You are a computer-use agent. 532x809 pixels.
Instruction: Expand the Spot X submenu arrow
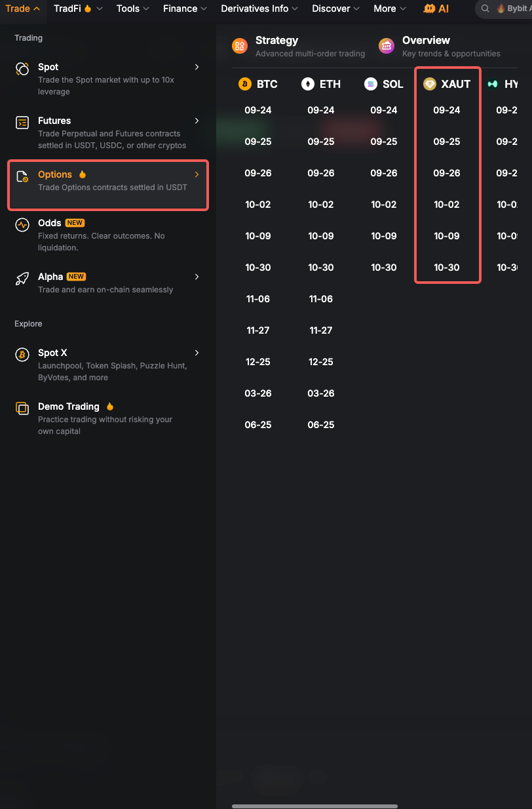click(197, 353)
